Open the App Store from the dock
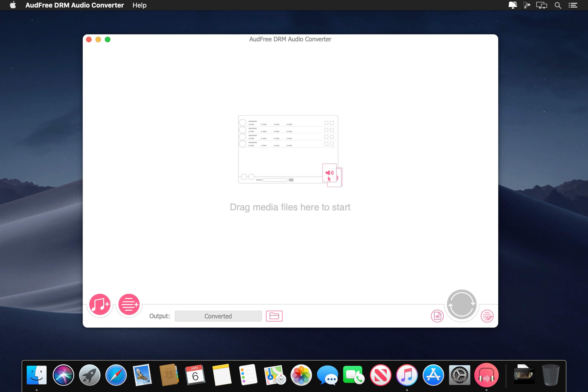 (433, 375)
